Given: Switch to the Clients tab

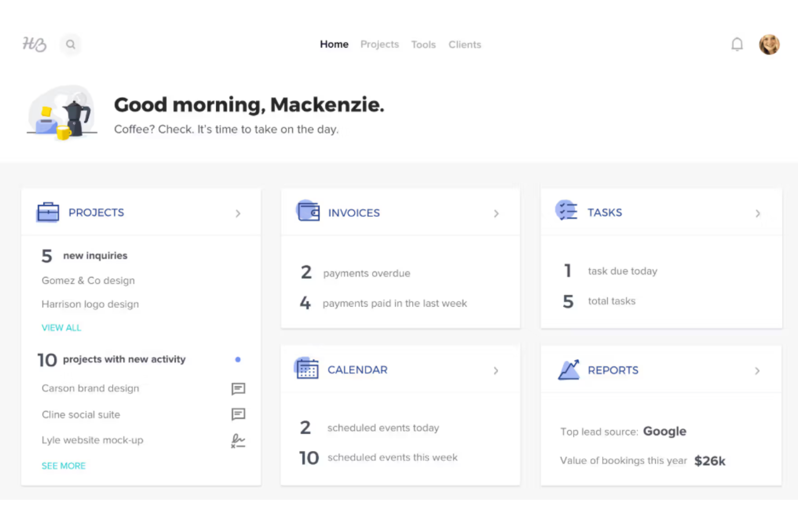Looking at the screenshot, I should click(x=465, y=44).
